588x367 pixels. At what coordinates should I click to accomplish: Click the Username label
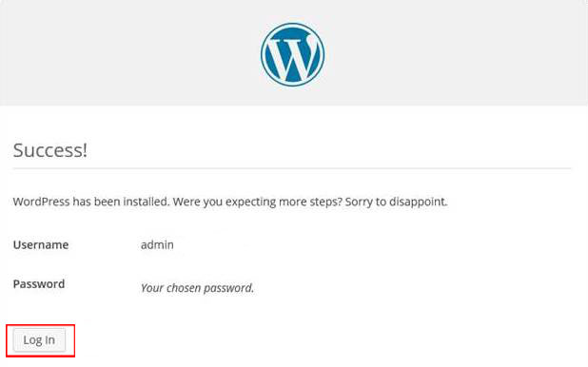tap(41, 244)
